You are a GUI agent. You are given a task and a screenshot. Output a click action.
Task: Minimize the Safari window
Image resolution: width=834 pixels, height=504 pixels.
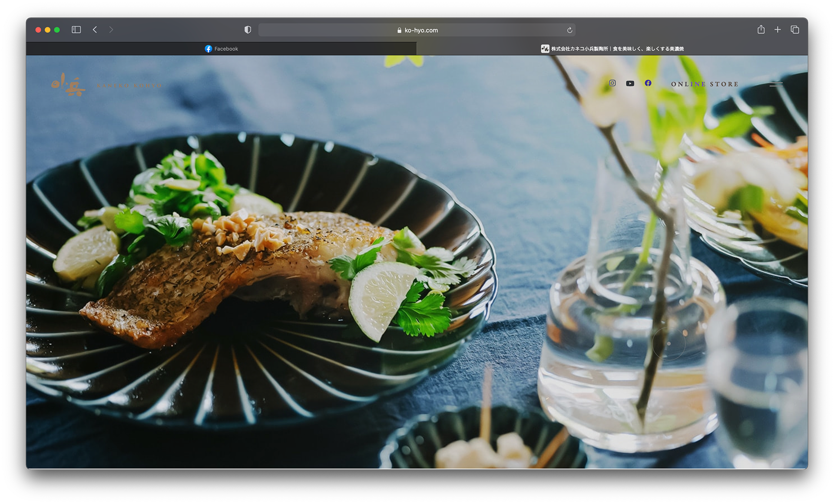coord(48,30)
